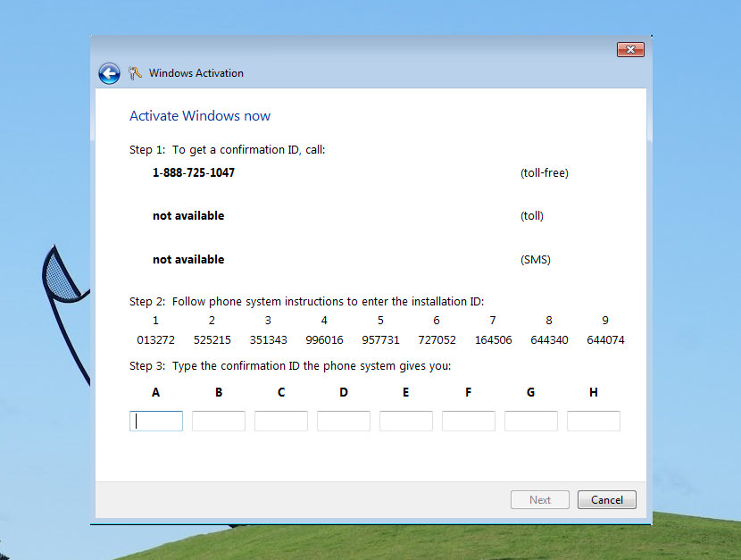Focus confirmation ID field A
The image size is (741, 560).
(x=156, y=421)
